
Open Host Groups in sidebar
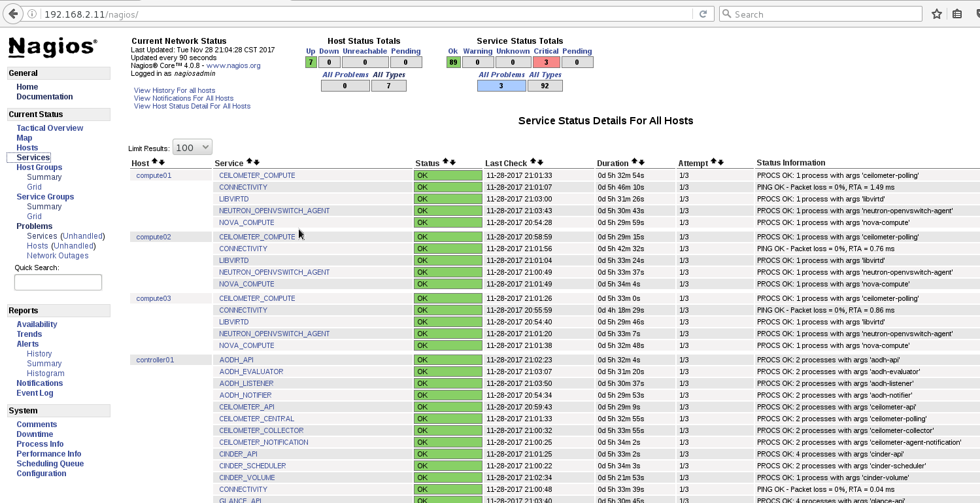click(39, 167)
